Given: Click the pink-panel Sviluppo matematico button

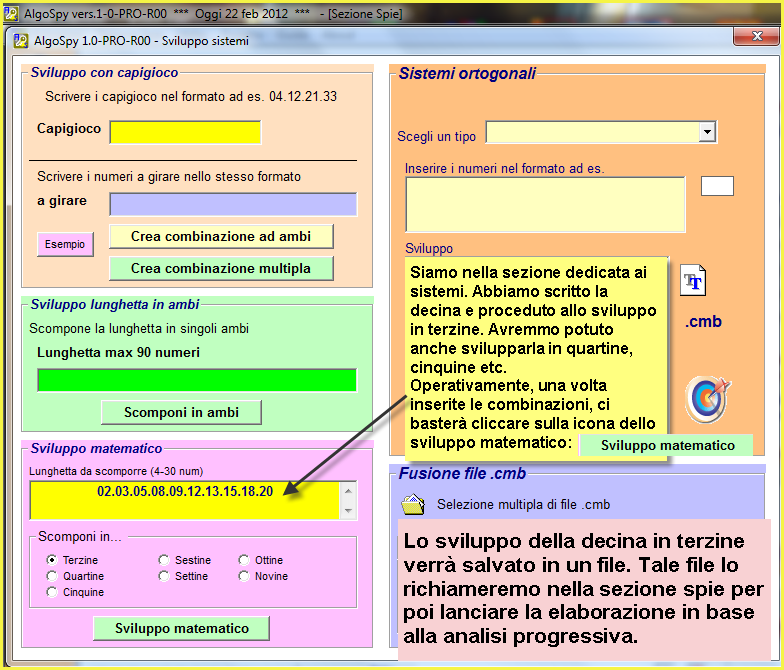Looking at the screenshot, I should [x=181, y=628].
